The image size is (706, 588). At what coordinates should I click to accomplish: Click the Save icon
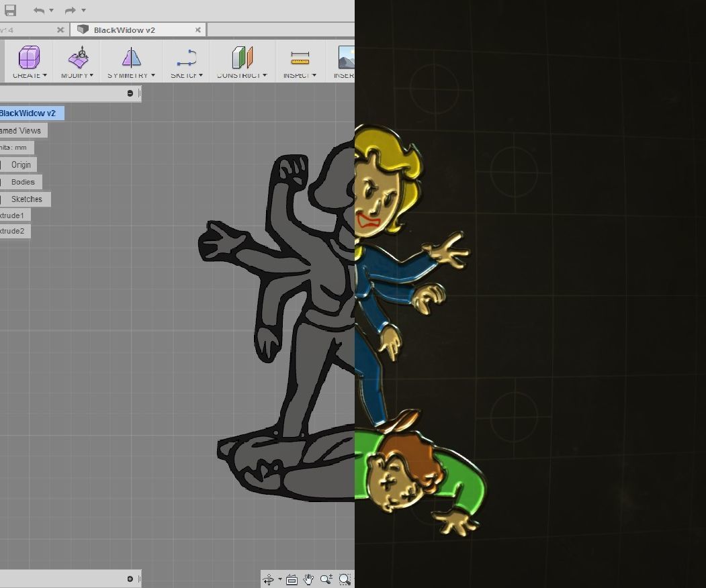click(9, 9)
